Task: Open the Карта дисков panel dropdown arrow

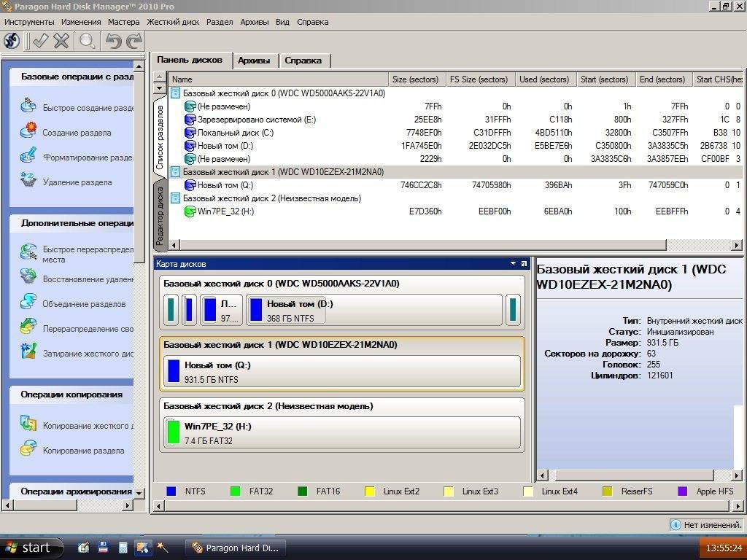Action: [x=513, y=263]
